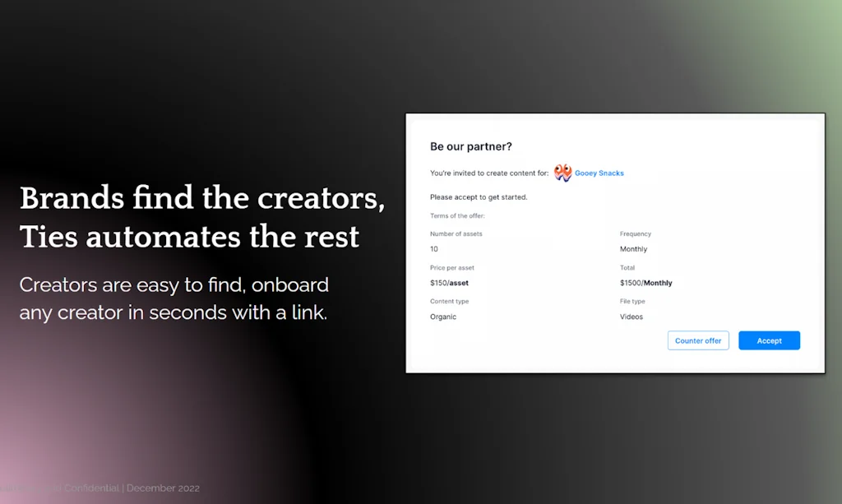Click the Total value $1500/Monthly
This screenshot has width=842, height=504.
pyautogui.click(x=645, y=282)
